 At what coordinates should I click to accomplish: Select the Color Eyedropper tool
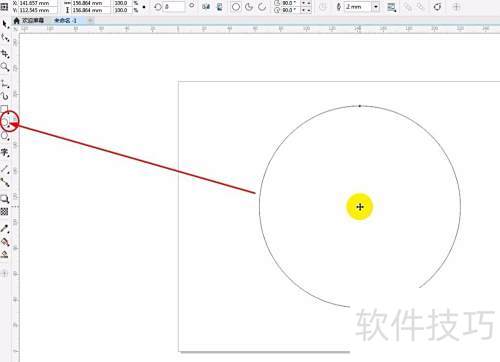(5, 228)
